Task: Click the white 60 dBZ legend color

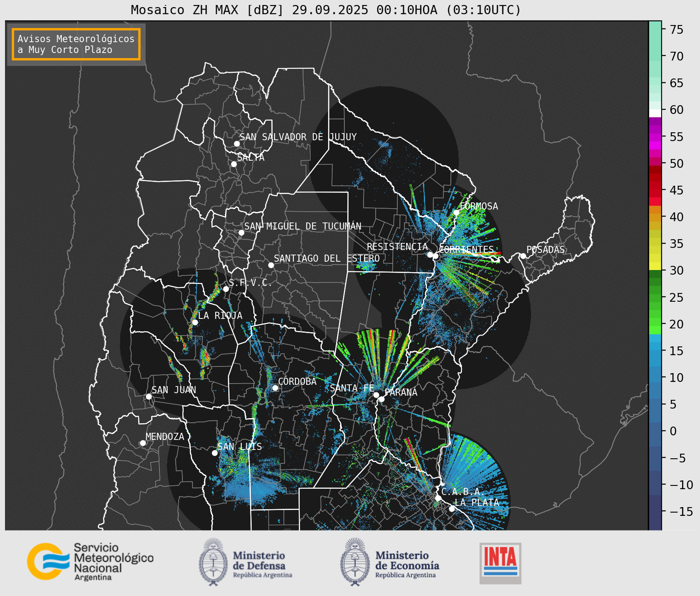Action: pyautogui.click(x=655, y=113)
